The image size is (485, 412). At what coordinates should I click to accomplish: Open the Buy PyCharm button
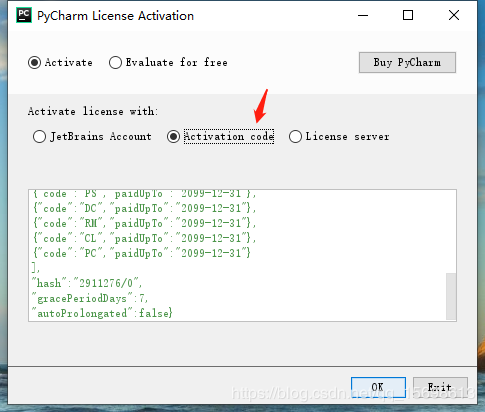tap(407, 62)
